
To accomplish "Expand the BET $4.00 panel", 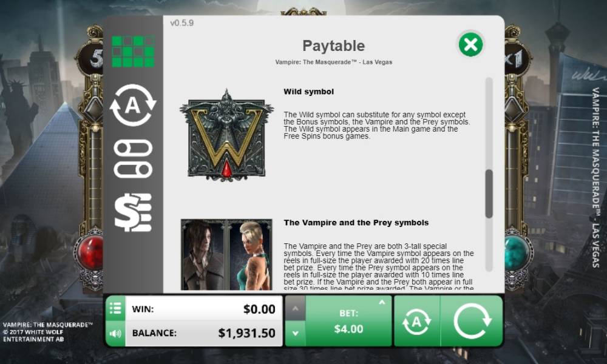I will coord(349,321).
